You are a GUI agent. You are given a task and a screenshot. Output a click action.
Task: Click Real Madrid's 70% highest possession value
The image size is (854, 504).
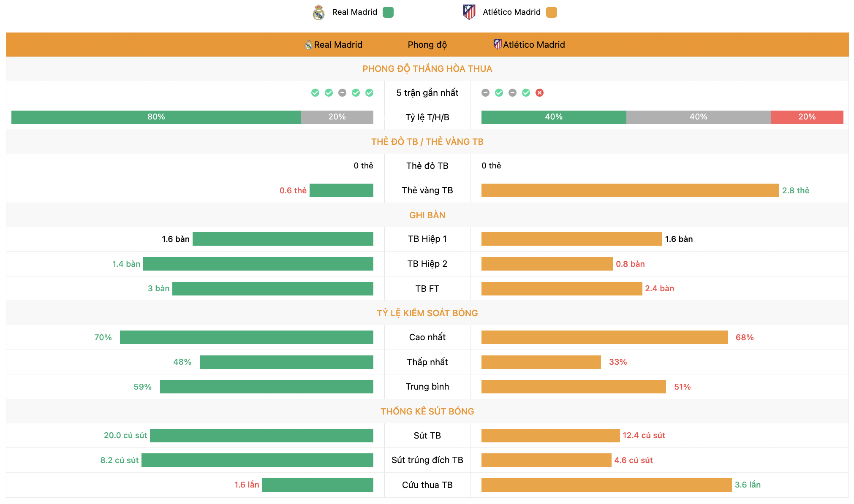pyautogui.click(x=103, y=337)
